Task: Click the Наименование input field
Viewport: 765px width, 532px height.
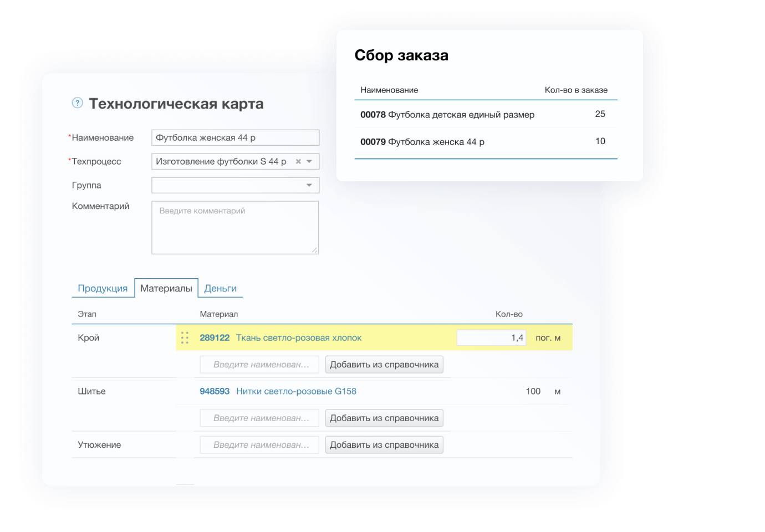Action: click(236, 137)
